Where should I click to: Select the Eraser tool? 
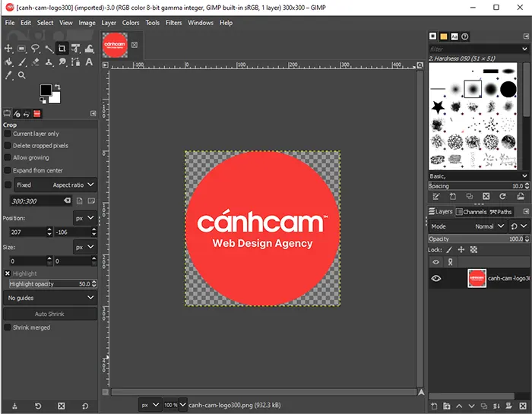pyautogui.click(x=35, y=62)
